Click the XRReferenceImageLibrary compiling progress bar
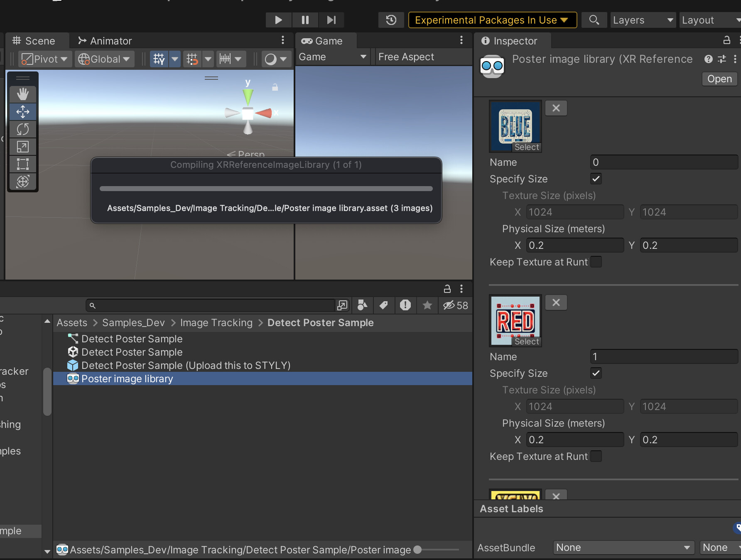 click(x=265, y=188)
